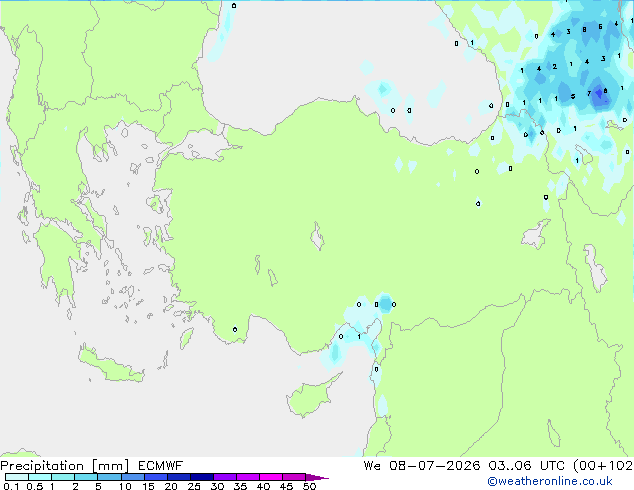Select the 45–50 mm legend swatch
Image resolution: width=634 pixels, height=490 pixels.
point(294,477)
